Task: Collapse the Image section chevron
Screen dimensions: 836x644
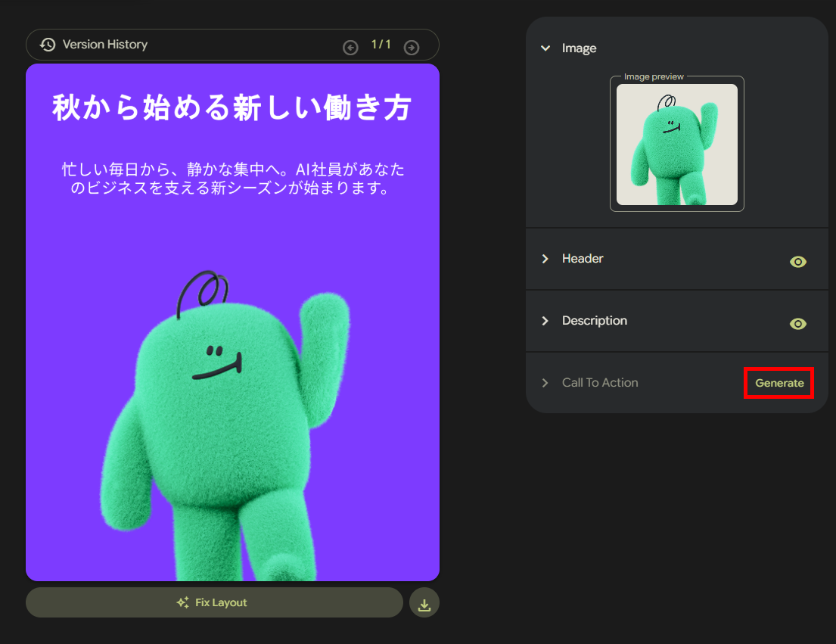Action: coord(545,48)
